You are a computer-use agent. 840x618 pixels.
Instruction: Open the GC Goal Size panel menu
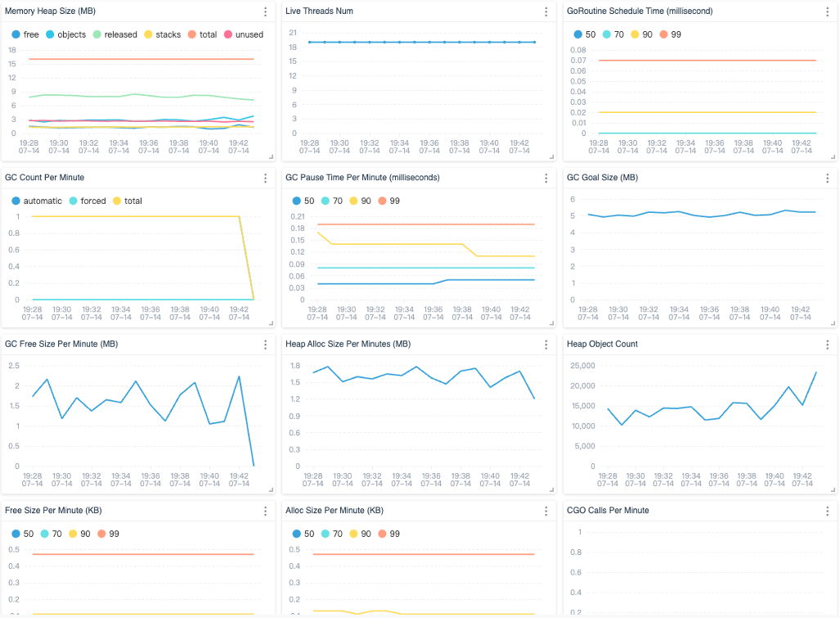pos(827,178)
